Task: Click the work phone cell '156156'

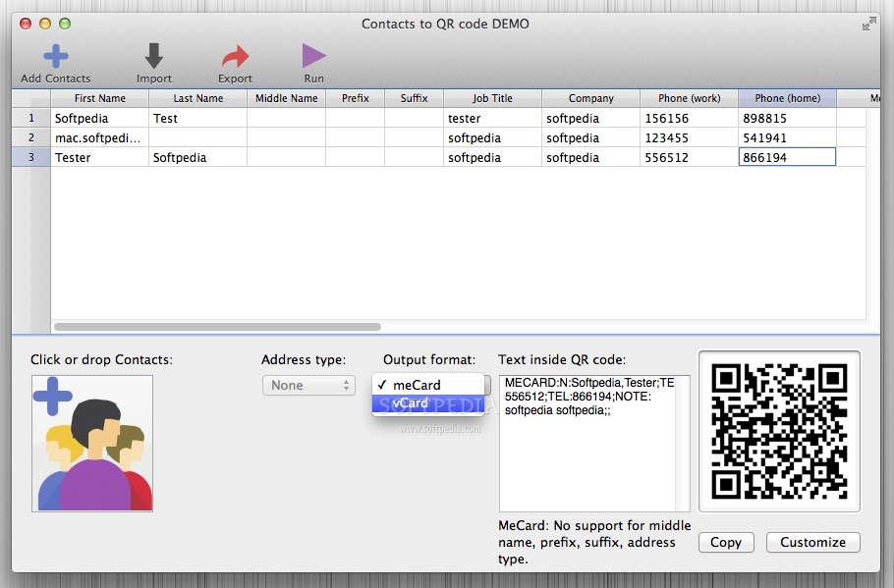Action: pos(689,118)
